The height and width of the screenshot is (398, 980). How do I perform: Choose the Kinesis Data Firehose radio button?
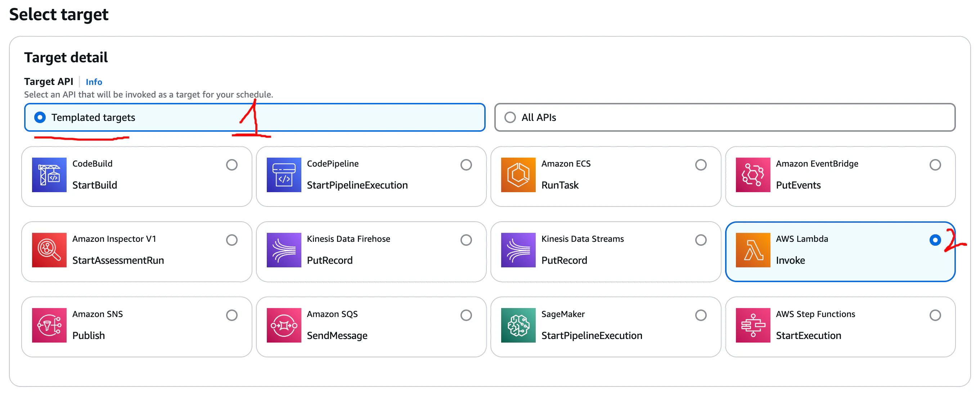(x=466, y=240)
